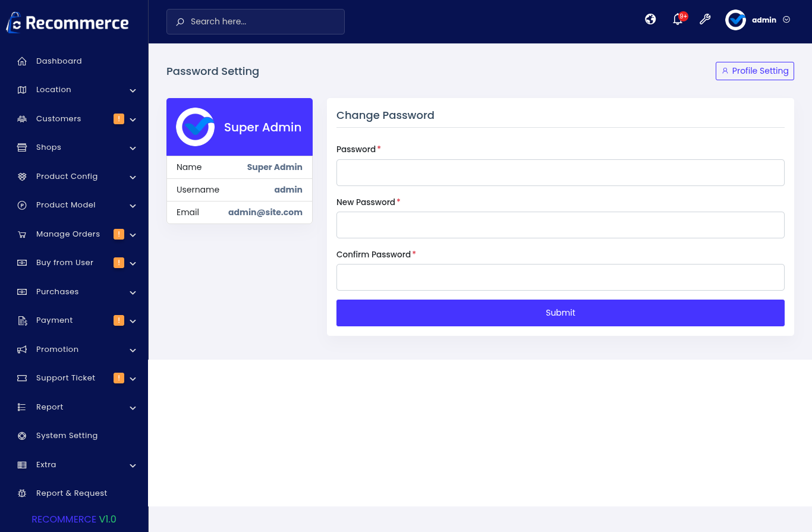Click the Report & Request bug icon
Screen dimensions: 812x532
pos(22,493)
